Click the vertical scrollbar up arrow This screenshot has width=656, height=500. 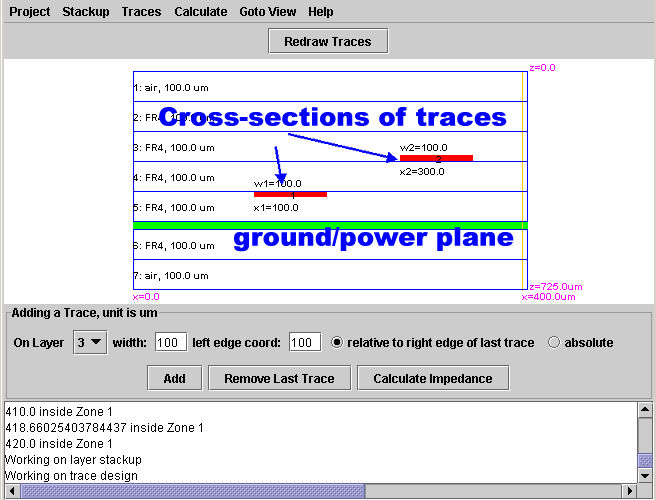(645, 410)
